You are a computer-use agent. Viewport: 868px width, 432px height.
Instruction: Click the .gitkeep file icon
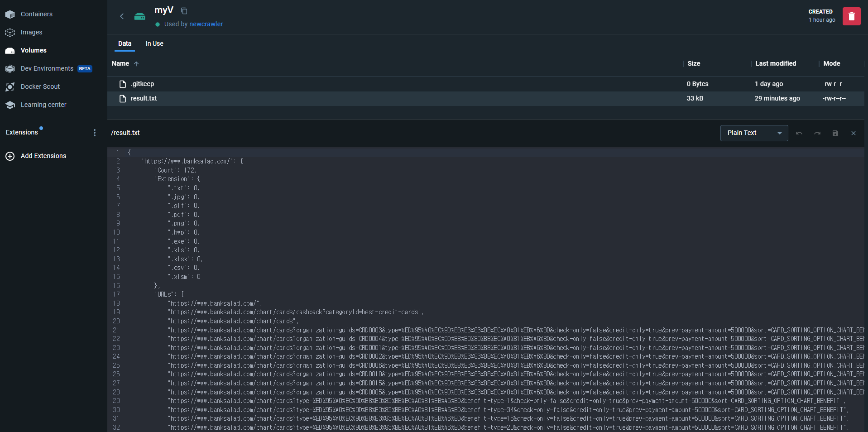pyautogui.click(x=122, y=84)
